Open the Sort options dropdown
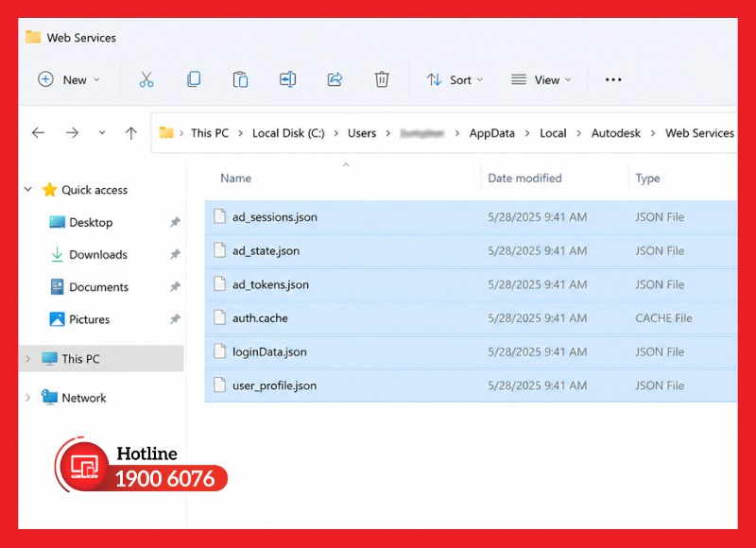Image resolution: width=756 pixels, height=548 pixels. [x=455, y=80]
